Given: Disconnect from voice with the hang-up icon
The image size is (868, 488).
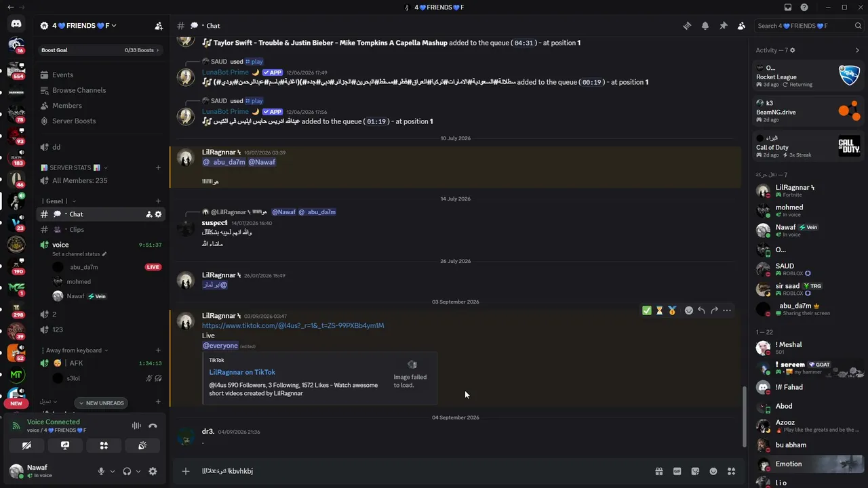Looking at the screenshot, I should [x=153, y=426].
